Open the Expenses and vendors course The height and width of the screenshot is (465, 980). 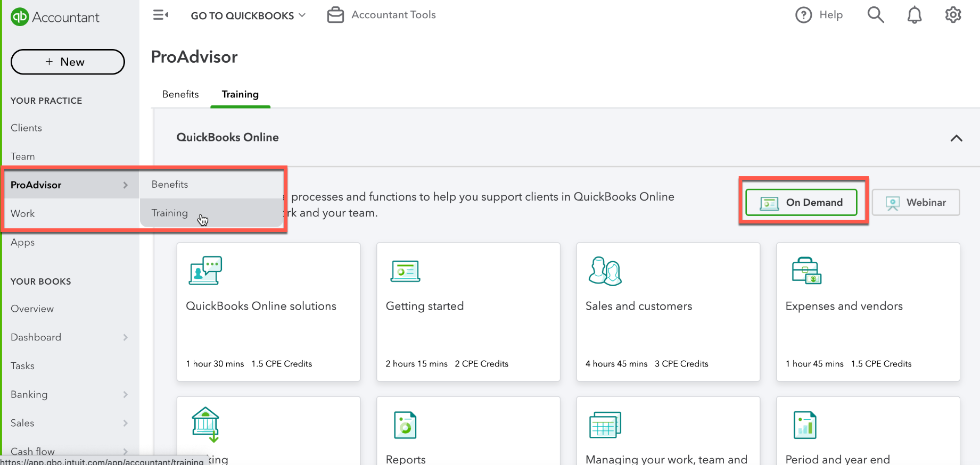(x=868, y=312)
